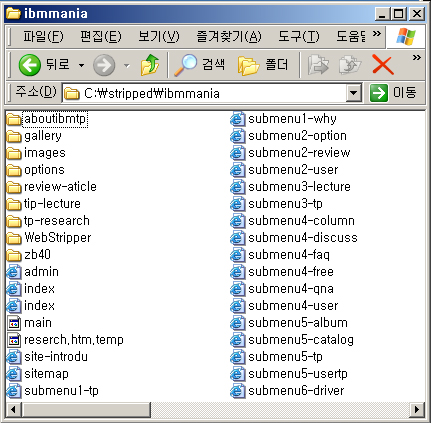Screen dimensions: 431x423
Task: Select the tp-research folder name
Action: pos(57,221)
